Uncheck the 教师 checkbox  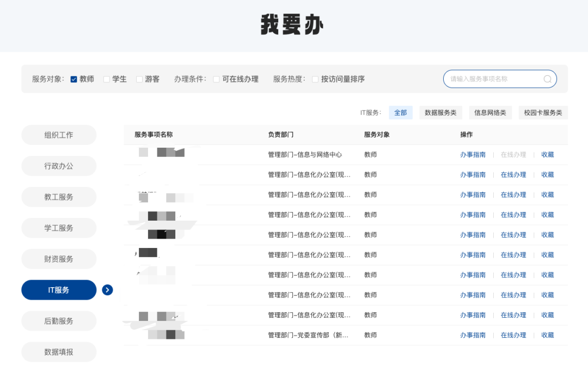pyautogui.click(x=74, y=80)
